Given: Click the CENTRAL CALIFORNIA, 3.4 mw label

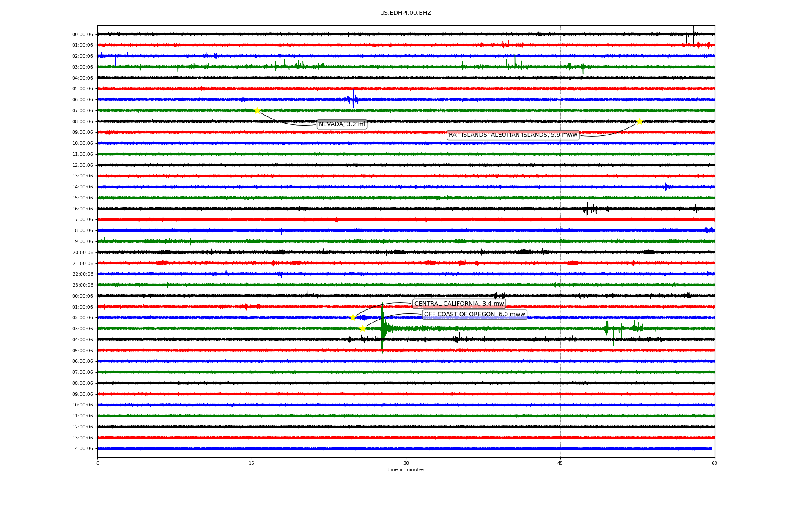Looking at the screenshot, I should pyautogui.click(x=459, y=304).
